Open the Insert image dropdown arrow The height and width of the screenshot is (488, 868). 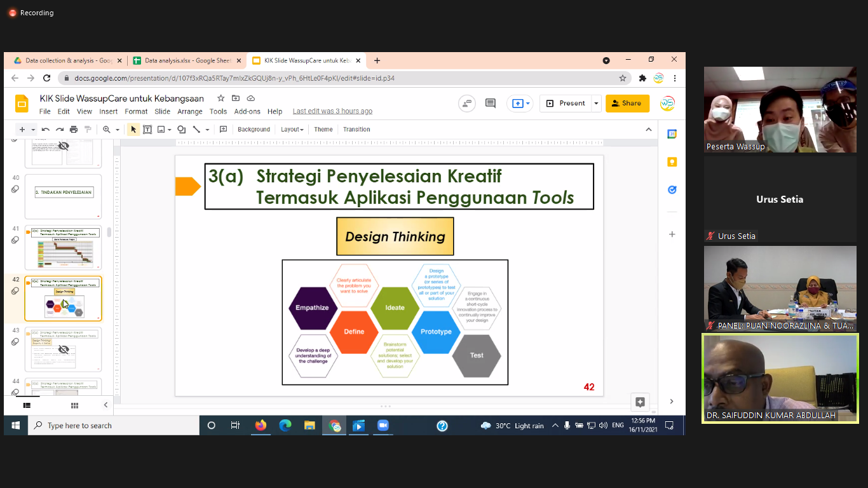[170, 130]
